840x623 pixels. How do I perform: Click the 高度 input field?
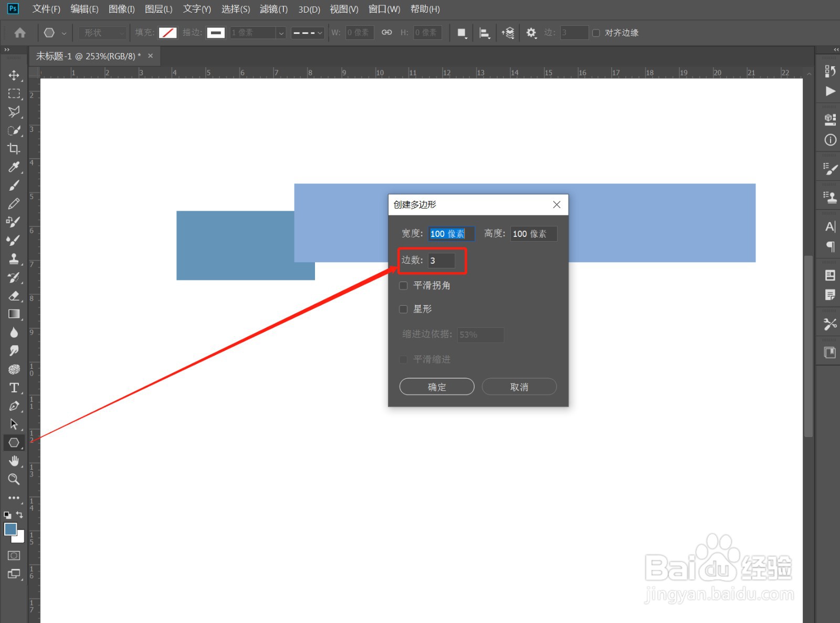pyautogui.click(x=534, y=234)
